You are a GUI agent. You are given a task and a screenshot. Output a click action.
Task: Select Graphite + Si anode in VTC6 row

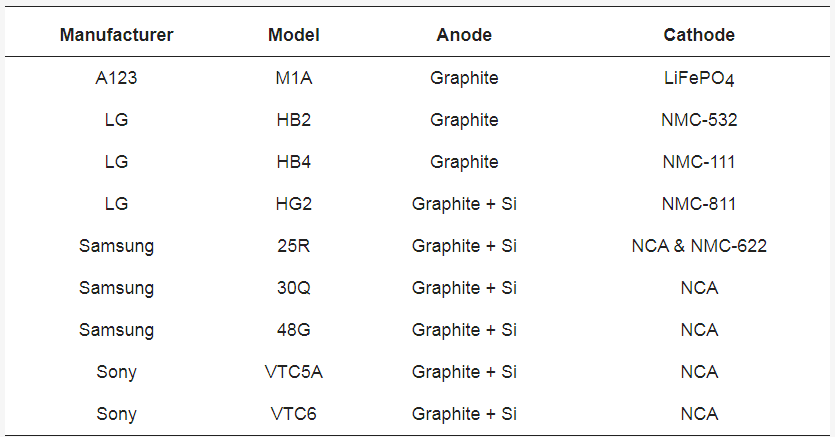(464, 414)
